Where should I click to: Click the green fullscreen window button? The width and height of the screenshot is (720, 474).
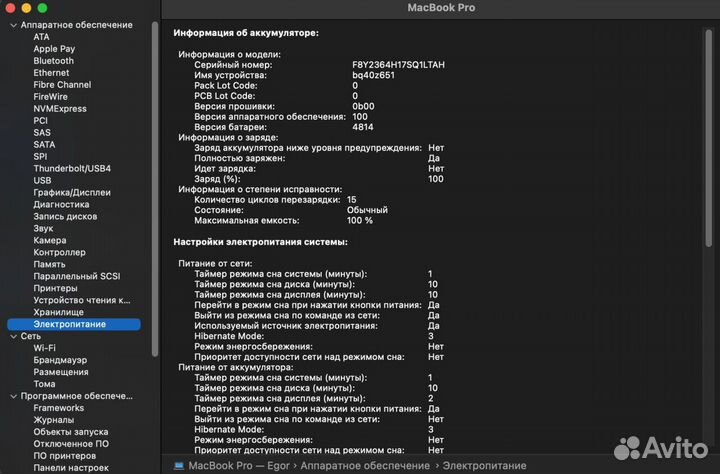pyautogui.click(x=42, y=8)
